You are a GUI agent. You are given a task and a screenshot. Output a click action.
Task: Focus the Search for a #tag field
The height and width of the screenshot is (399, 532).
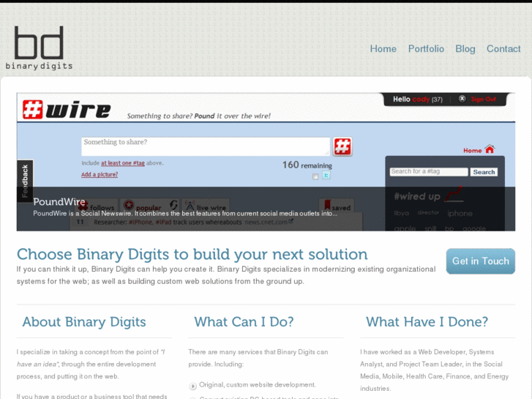pyautogui.click(x=429, y=172)
